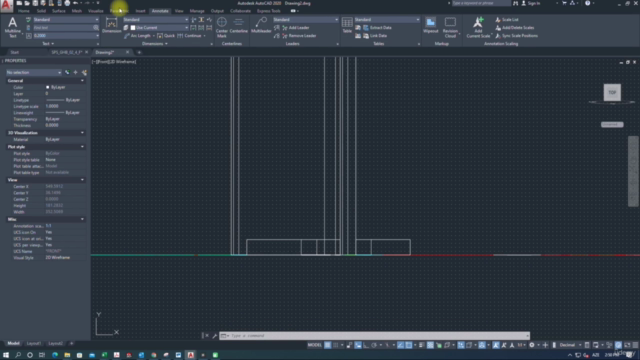Toggle ortho mode in status bar
This screenshot has width=640, height=360.
click(x=366, y=345)
